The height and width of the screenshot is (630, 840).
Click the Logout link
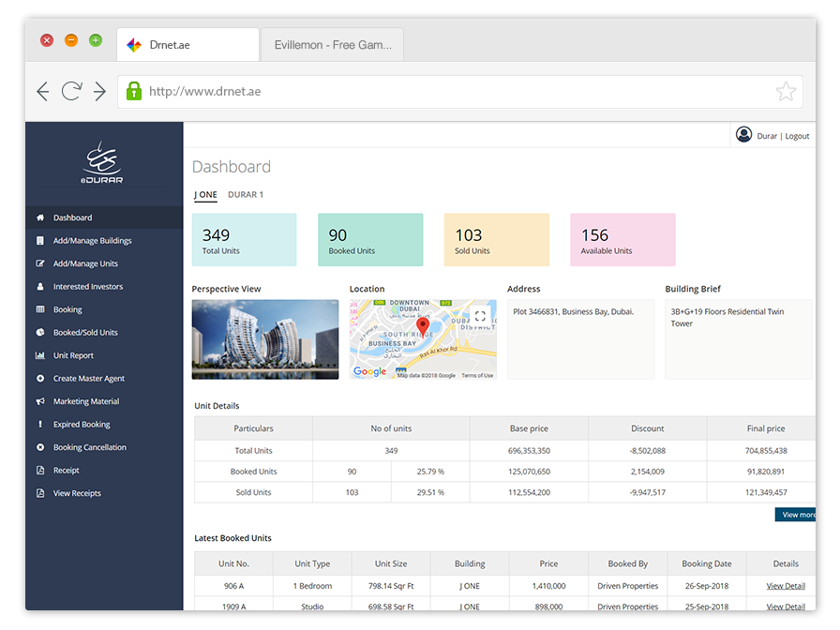point(797,136)
